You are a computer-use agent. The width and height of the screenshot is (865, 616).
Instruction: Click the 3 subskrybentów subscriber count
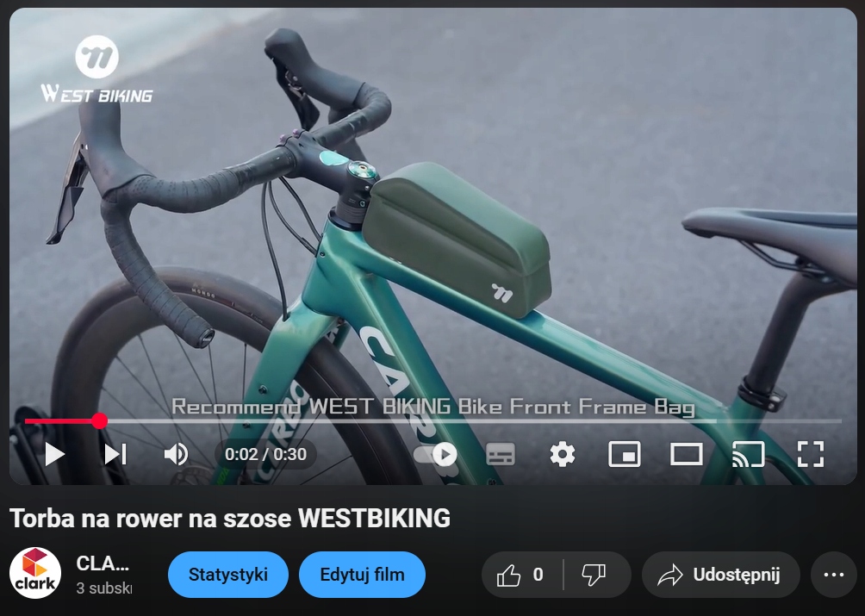click(103, 589)
